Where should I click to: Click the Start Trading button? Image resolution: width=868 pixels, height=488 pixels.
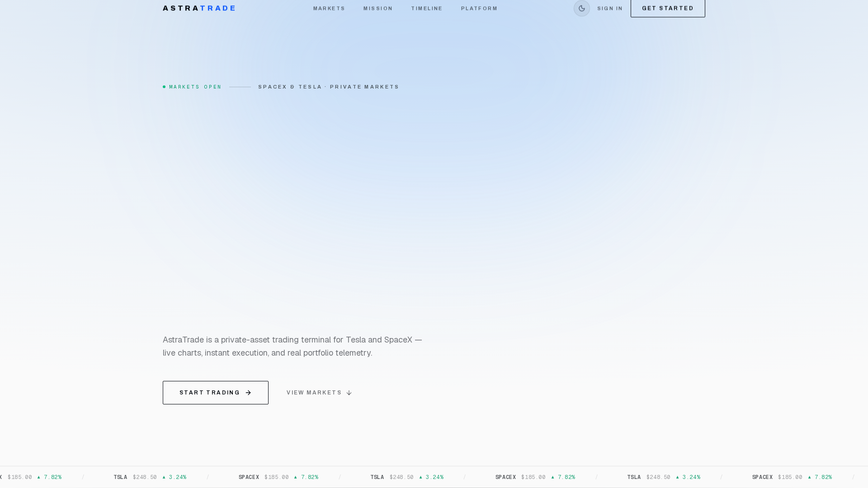[216, 393]
